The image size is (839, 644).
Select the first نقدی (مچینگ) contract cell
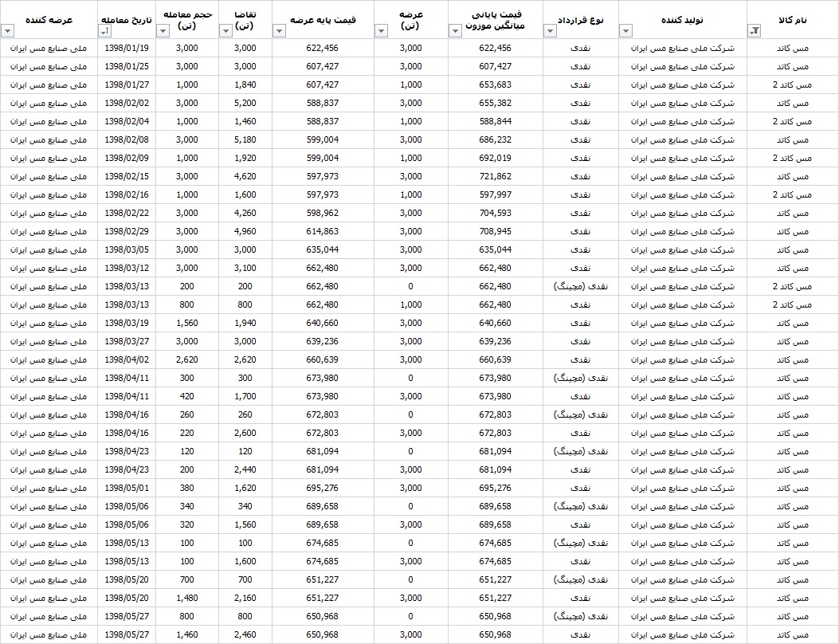click(581, 286)
